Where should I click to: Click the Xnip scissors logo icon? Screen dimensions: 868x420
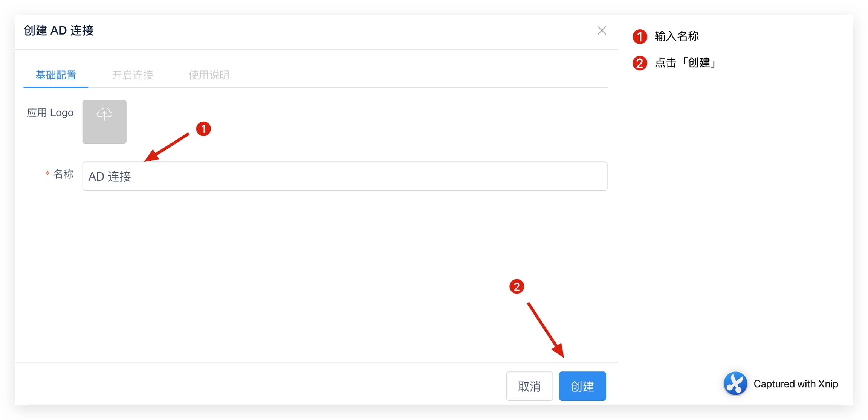(735, 383)
